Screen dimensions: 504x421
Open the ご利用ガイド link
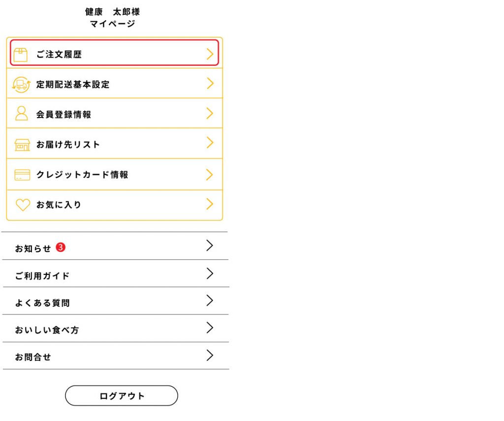coord(42,276)
